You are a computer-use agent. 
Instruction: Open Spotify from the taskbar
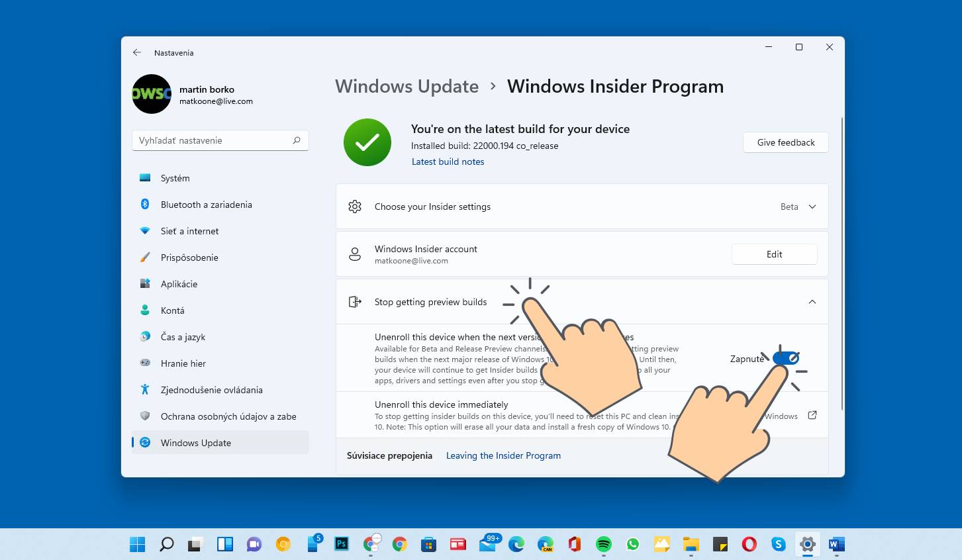[603, 544]
